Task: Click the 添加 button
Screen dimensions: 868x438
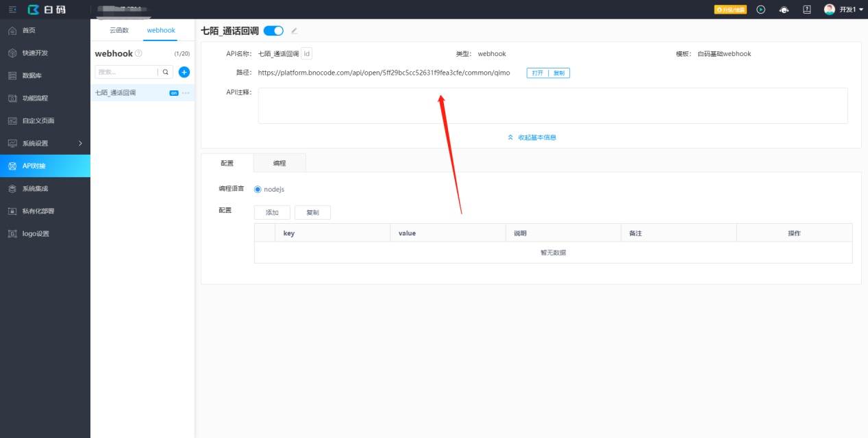Action: coord(272,213)
